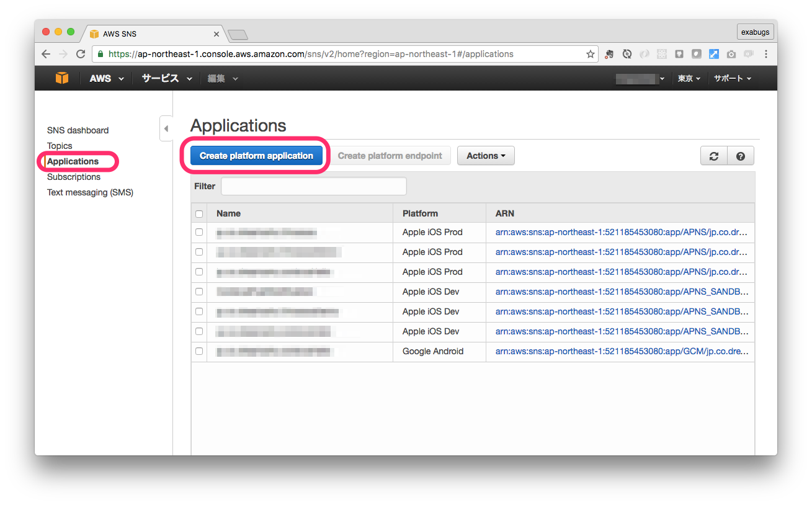This screenshot has width=812, height=505.
Task: Click the exabugs profile button
Action: pos(755,32)
